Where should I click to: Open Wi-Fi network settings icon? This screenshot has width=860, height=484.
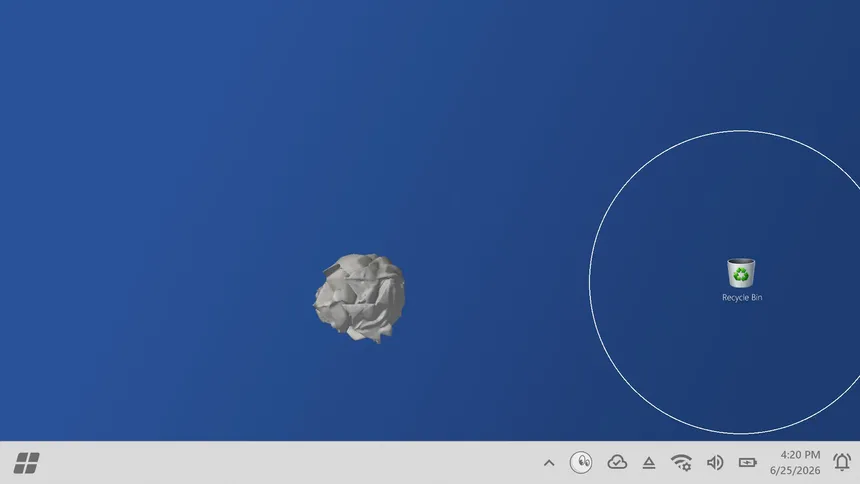tap(681, 462)
